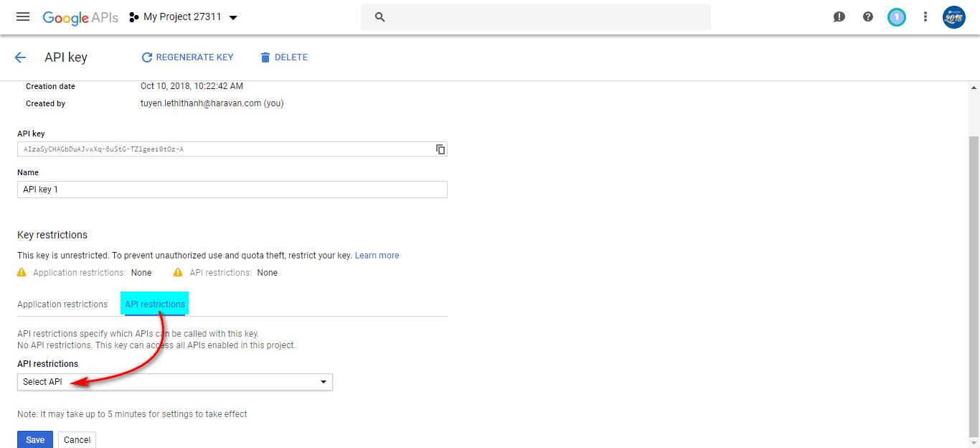This screenshot has height=448, width=980.
Task: Click the search magnifier icon
Action: click(380, 17)
